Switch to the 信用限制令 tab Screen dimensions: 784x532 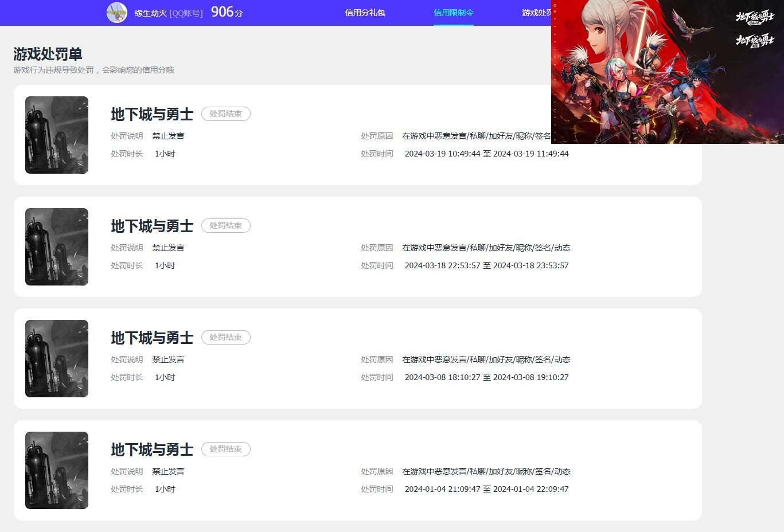coord(453,13)
